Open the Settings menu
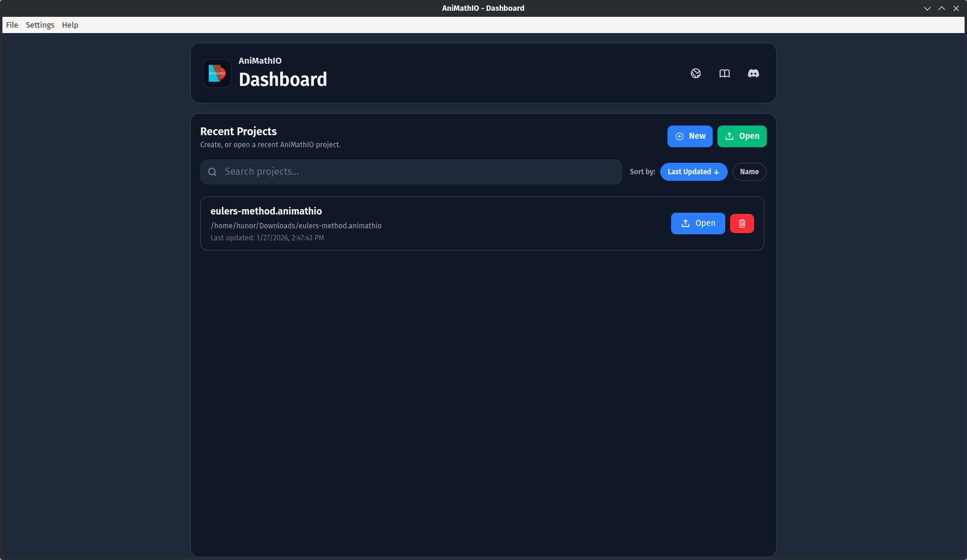This screenshot has width=967, height=560. click(x=40, y=25)
